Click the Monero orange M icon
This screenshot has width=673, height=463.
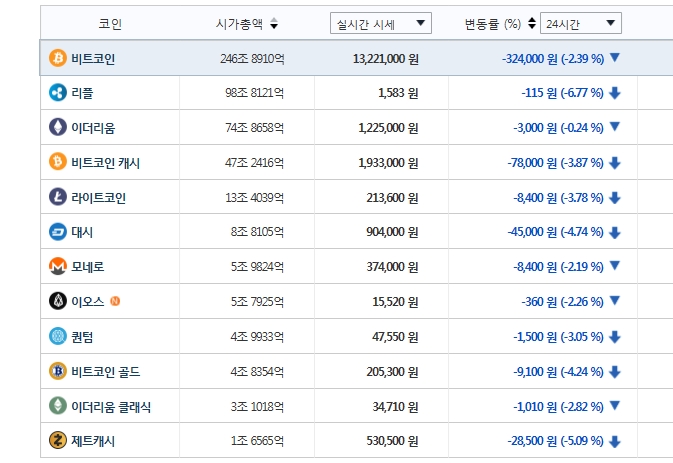pos(58,266)
